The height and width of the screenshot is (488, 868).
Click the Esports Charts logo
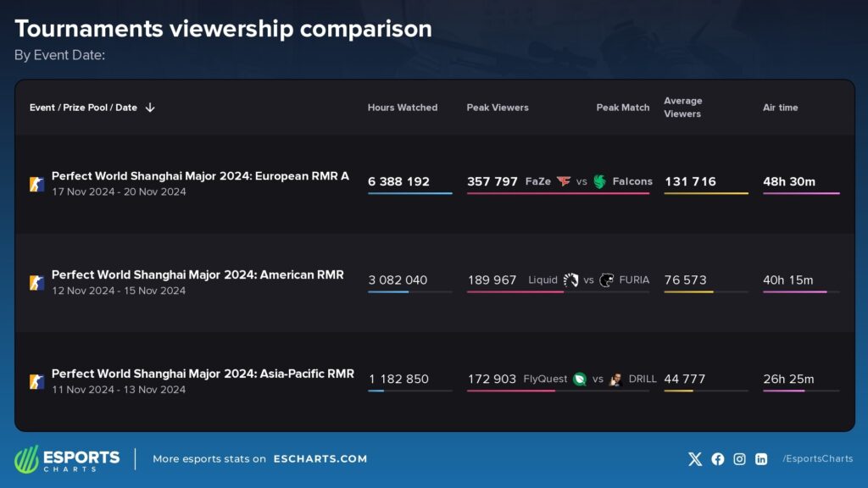point(67,458)
